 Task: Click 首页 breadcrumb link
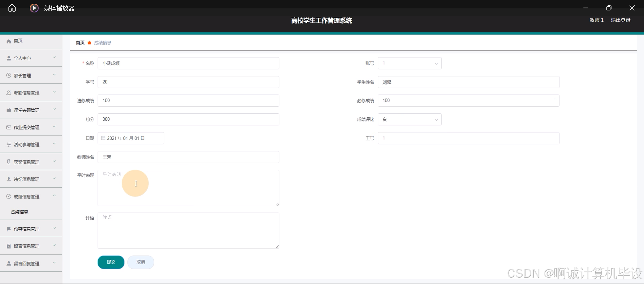pyautogui.click(x=80, y=43)
